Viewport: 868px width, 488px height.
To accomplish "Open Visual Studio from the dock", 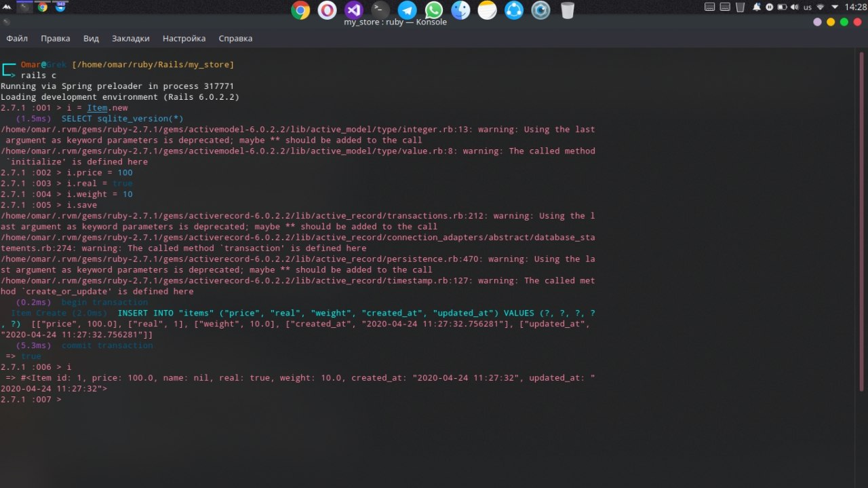I will (353, 10).
